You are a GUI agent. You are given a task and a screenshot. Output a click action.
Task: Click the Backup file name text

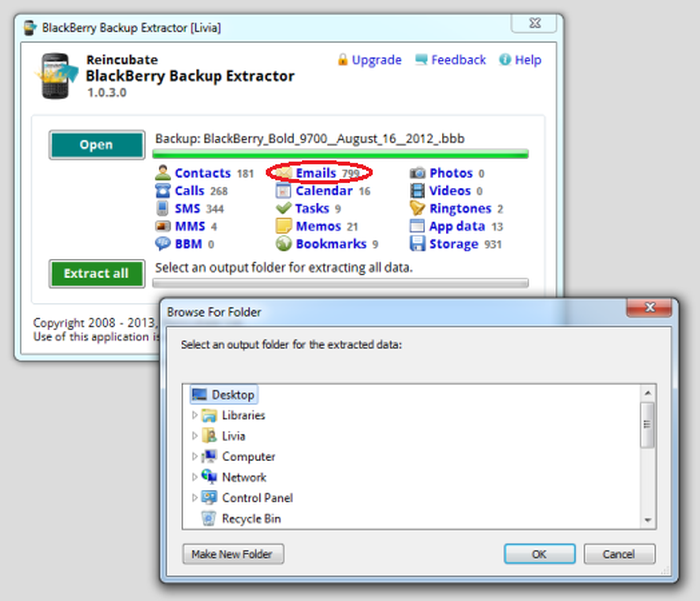click(310, 138)
